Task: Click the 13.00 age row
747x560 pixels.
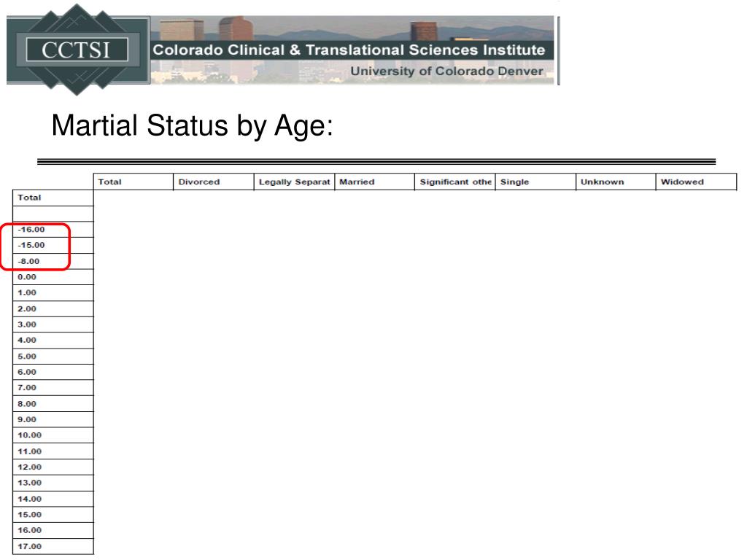Action: coord(53,483)
